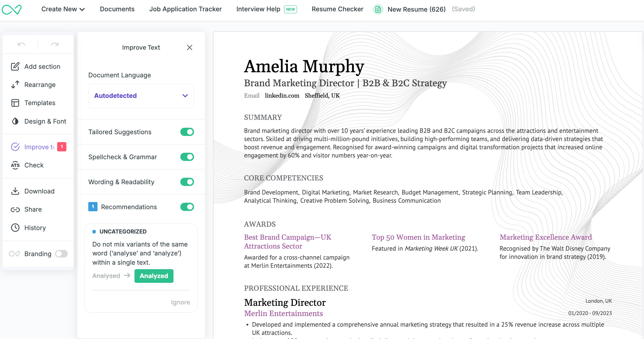The image size is (644, 339).
Task: Click the Rearrange arrows icon
Action: coord(15,85)
